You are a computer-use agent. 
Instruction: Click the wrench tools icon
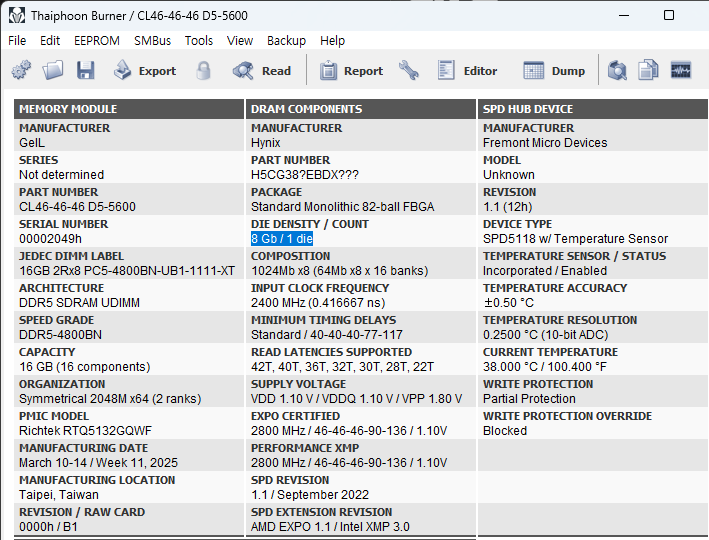[409, 71]
